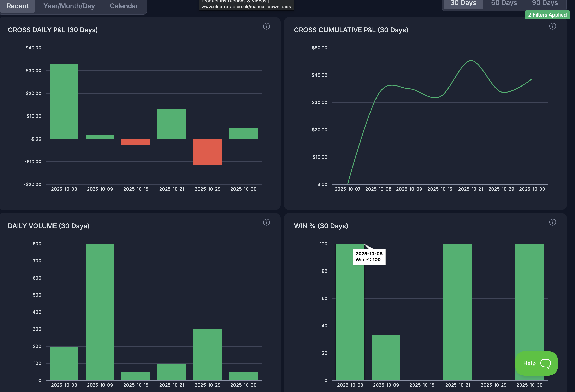Click the Help chat bubble icon

point(546,363)
